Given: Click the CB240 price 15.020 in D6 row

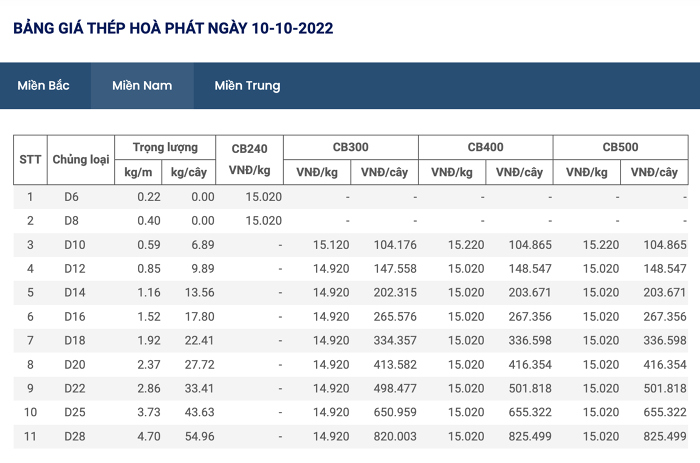Looking at the screenshot, I should click(263, 197).
